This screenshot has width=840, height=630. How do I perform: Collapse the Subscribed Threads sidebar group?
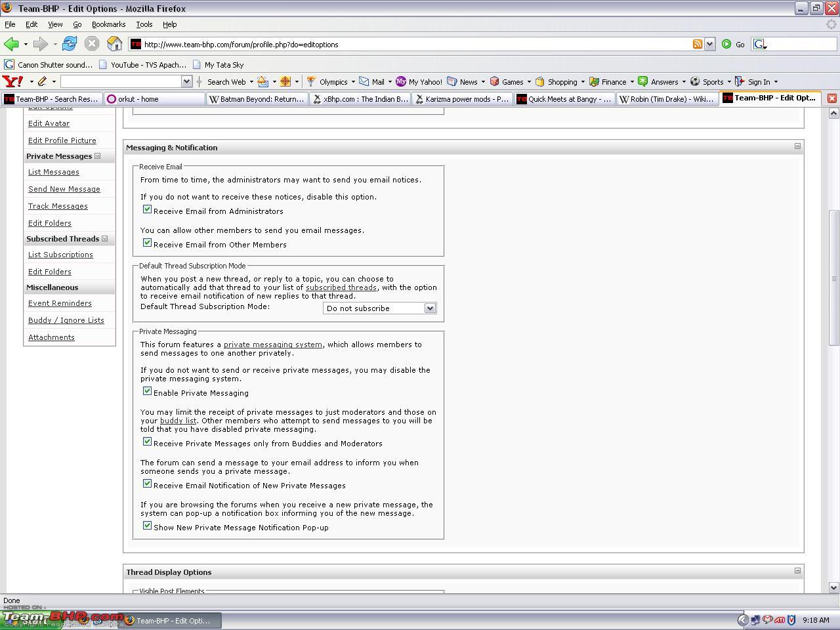pos(104,239)
